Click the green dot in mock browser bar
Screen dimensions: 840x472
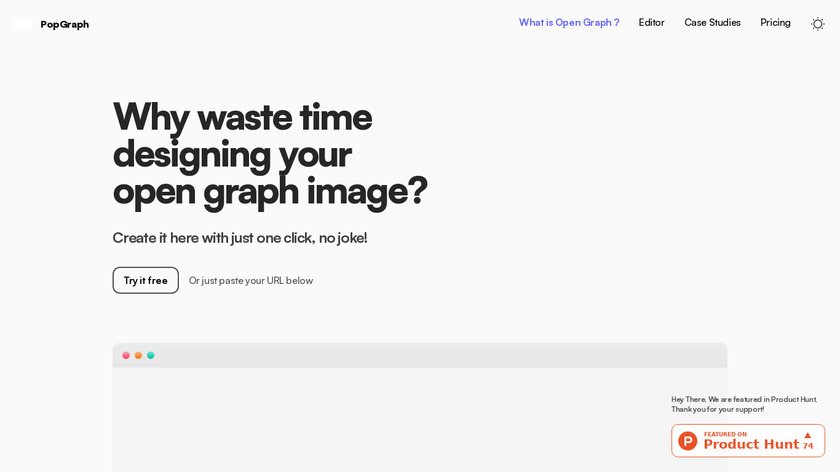151,355
